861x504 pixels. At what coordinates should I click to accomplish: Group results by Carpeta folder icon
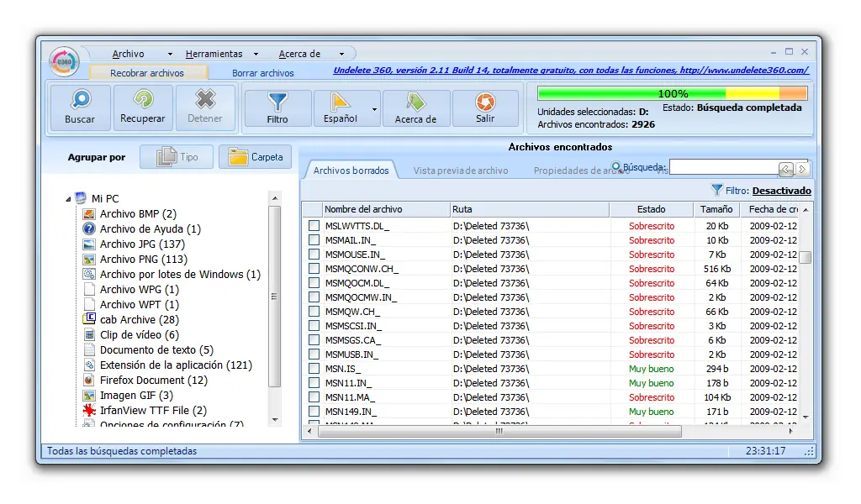(238, 157)
